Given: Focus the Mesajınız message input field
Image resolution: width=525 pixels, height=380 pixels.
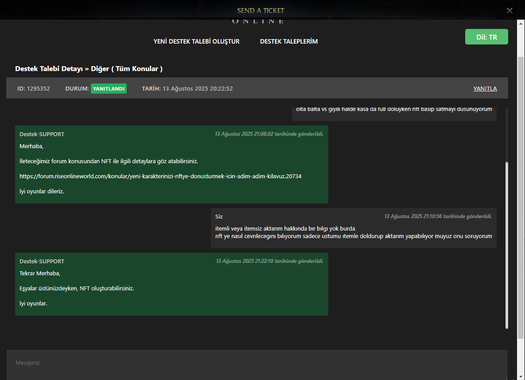Looking at the screenshot, I should click(x=257, y=365).
